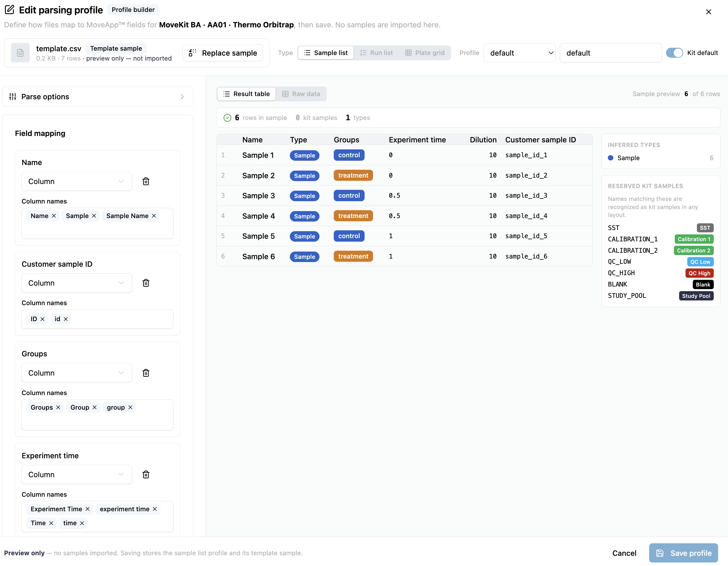Click the treatment group badge in Sample 2 row
The height and width of the screenshot is (566, 728).
coord(353,176)
